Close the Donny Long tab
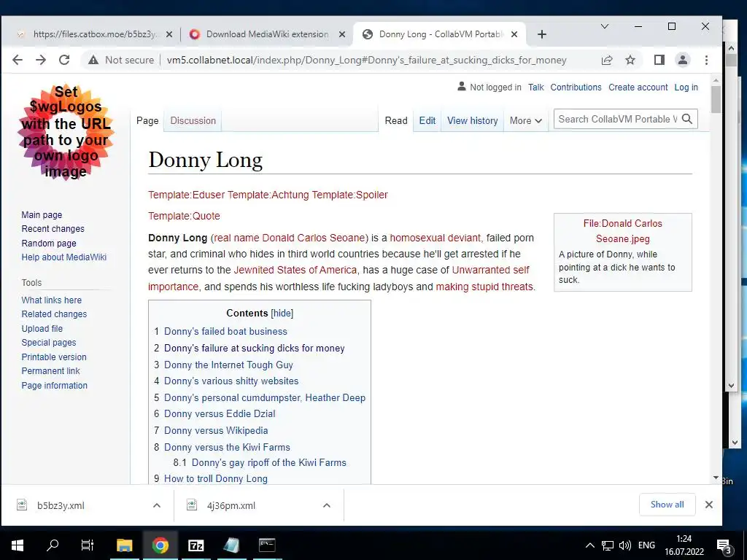 click(x=514, y=34)
